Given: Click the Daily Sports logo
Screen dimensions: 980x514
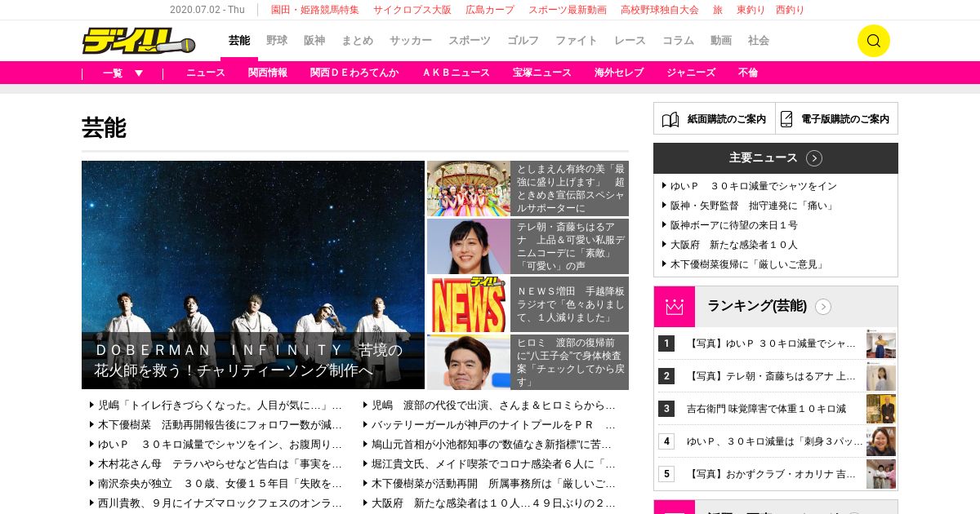Looking at the screenshot, I should (x=138, y=41).
